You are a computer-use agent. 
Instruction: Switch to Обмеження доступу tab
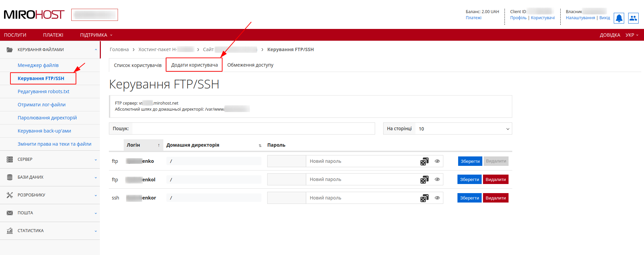point(250,65)
